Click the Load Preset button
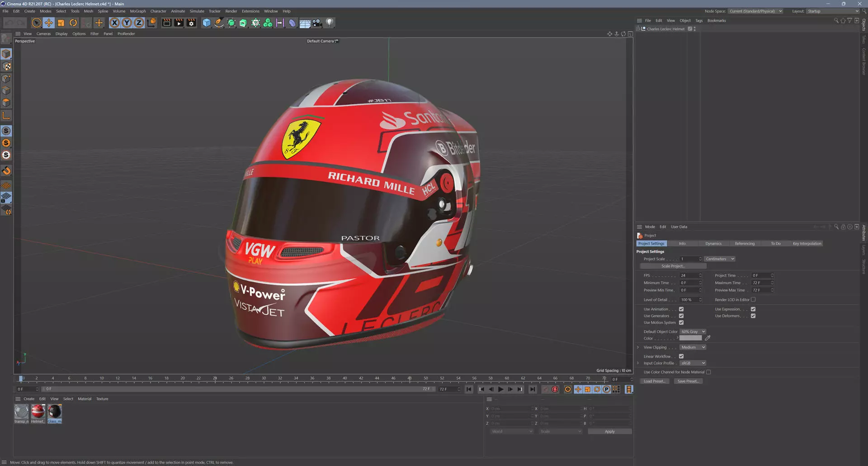This screenshot has height=466, width=868. (x=654, y=381)
